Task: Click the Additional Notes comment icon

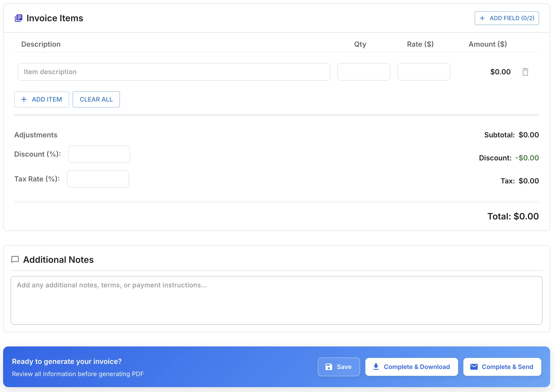Action: [x=15, y=259]
